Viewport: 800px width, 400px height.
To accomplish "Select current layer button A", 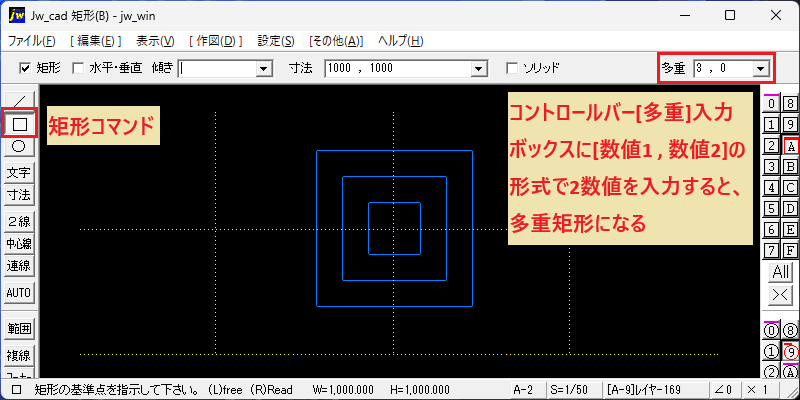I will [x=790, y=146].
